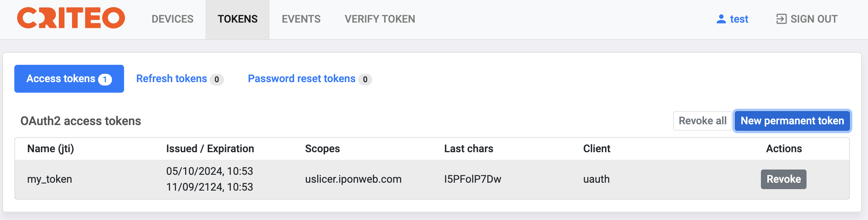This screenshot has height=220, width=868.
Task: Click the Refresh tokens count badge
Action: coord(216,79)
